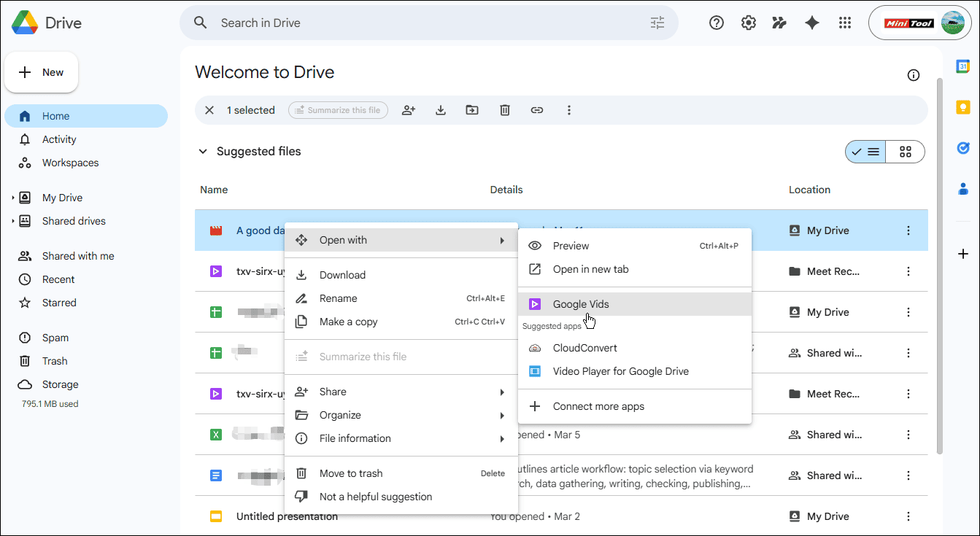The height and width of the screenshot is (536, 980).
Task: Click the Search in Drive field
Action: [x=365, y=23]
